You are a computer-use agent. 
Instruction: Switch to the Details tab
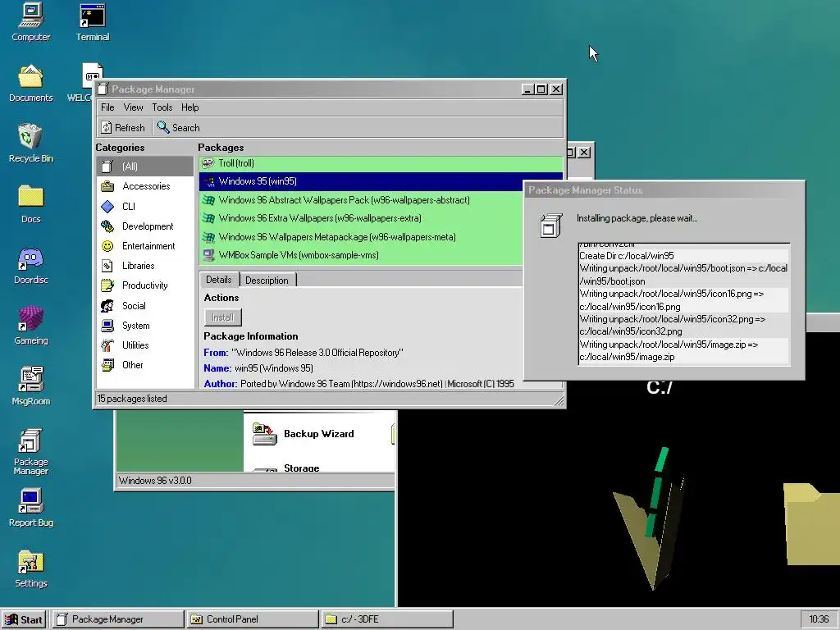point(218,280)
